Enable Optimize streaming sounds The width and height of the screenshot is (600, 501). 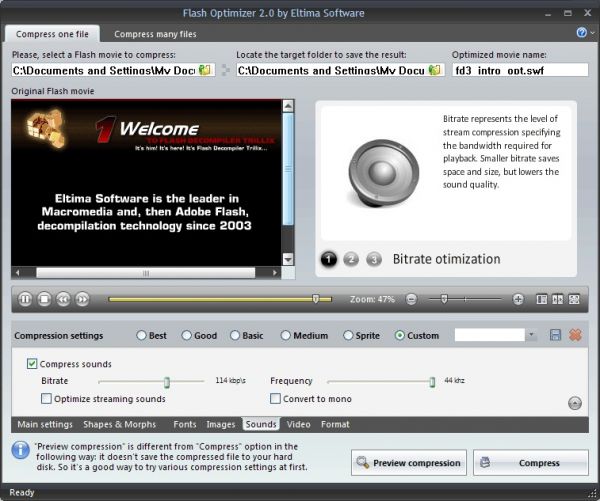click(x=46, y=399)
